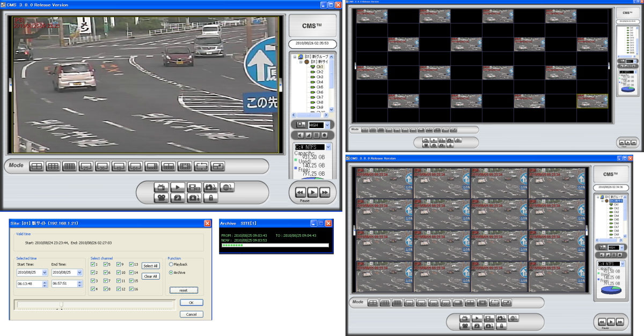
Task: Click the end time 06:57:51 spinner
Action: (79, 283)
